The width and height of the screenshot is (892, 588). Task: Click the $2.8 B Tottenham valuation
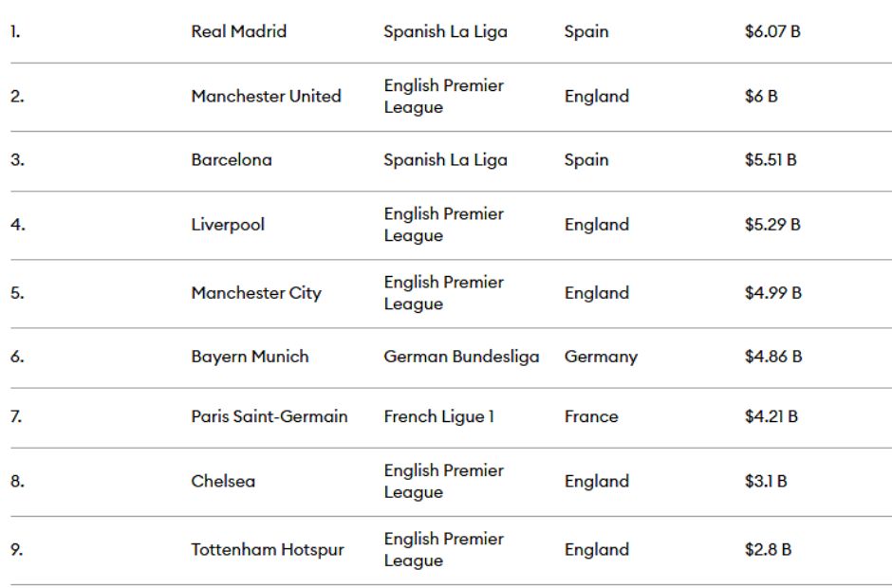(769, 550)
